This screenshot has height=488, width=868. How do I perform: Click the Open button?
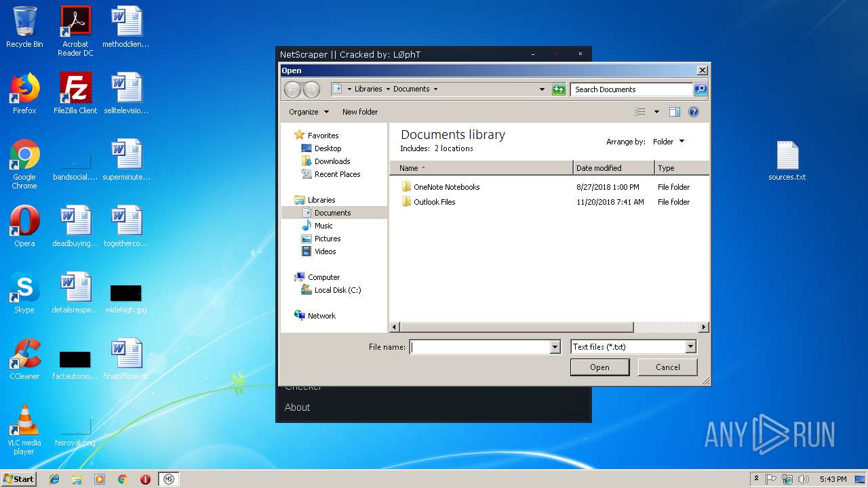[599, 367]
